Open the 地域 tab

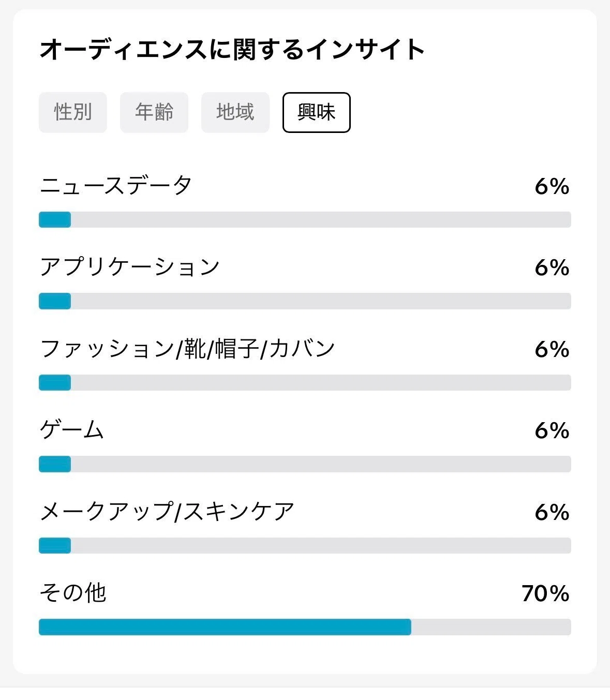[235, 112]
